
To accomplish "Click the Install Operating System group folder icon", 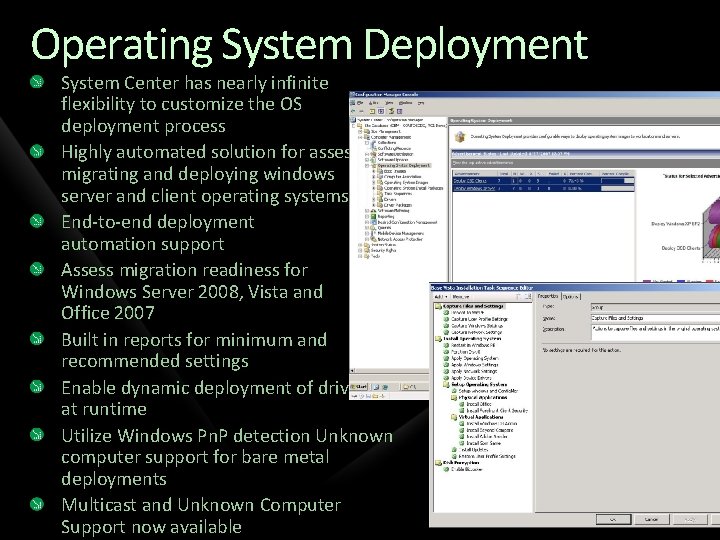I will [x=438, y=338].
